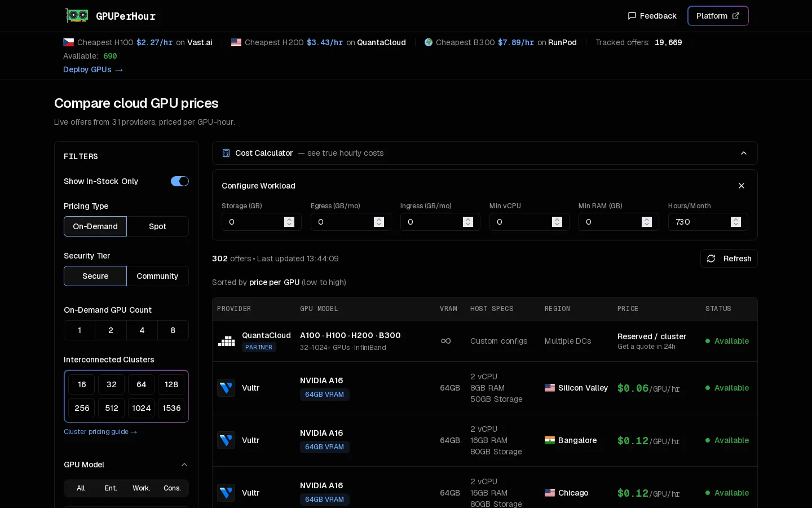Select 256 interconnected cluster size
812x508 pixels.
[82, 408]
